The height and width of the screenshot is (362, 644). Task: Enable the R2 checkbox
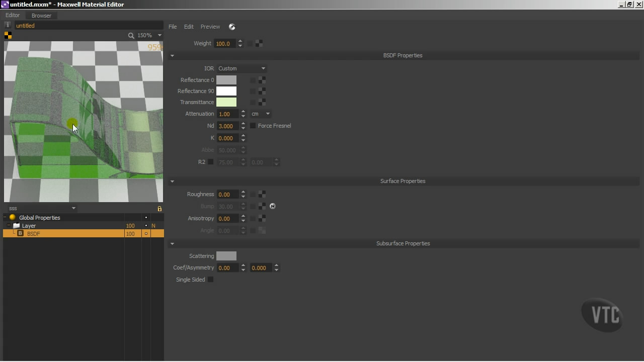pos(211,162)
